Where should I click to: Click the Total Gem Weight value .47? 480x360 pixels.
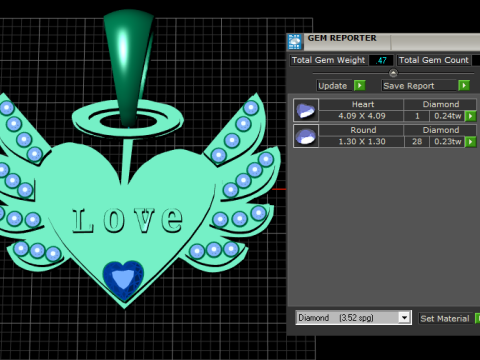click(381, 60)
